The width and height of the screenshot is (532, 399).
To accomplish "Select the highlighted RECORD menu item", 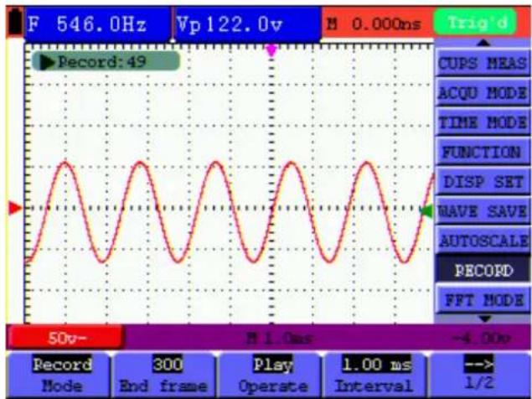I will tap(483, 270).
